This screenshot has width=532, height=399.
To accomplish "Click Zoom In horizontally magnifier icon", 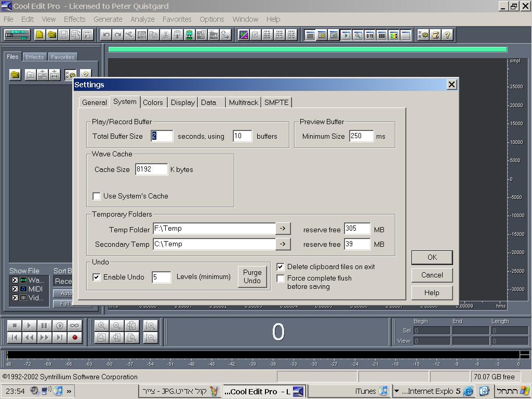I will (x=101, y=326).
